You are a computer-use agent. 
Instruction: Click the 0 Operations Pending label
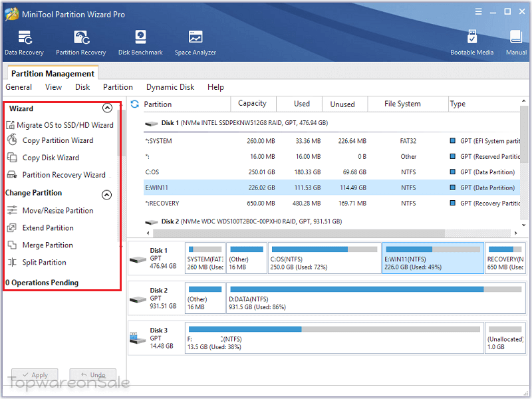point(42,283)
